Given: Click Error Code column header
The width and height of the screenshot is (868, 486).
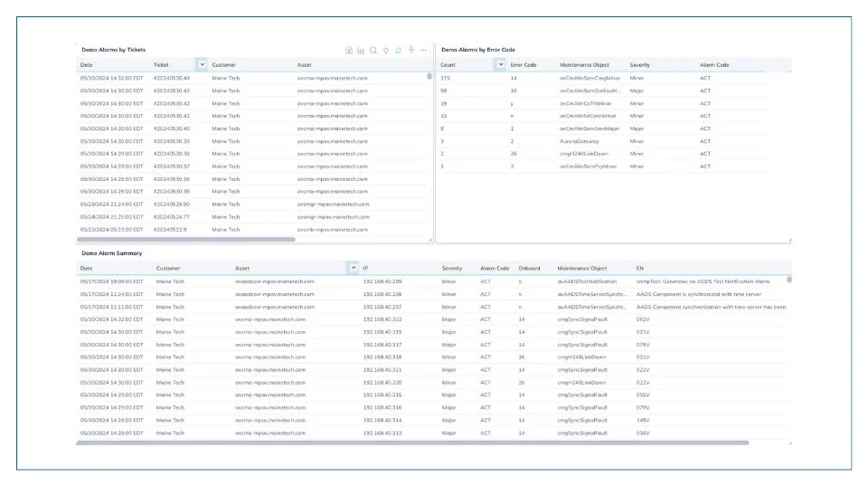Looking at the screenshot, I should point(524,65).
